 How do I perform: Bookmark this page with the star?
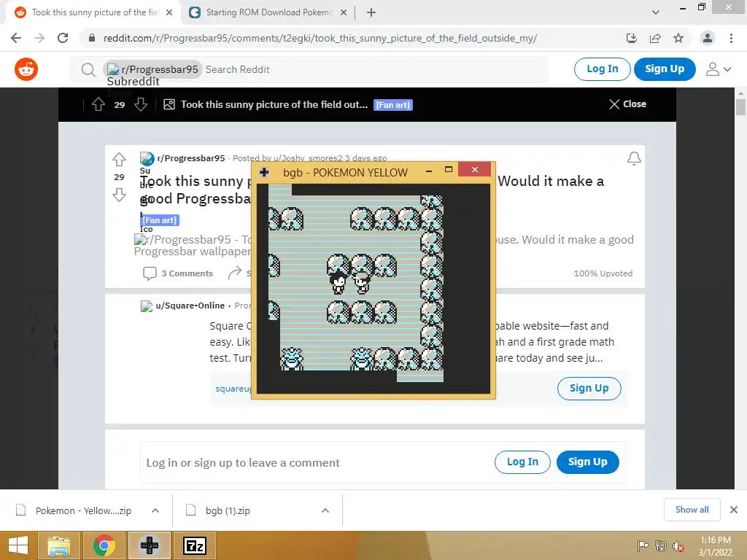point(678,38)
